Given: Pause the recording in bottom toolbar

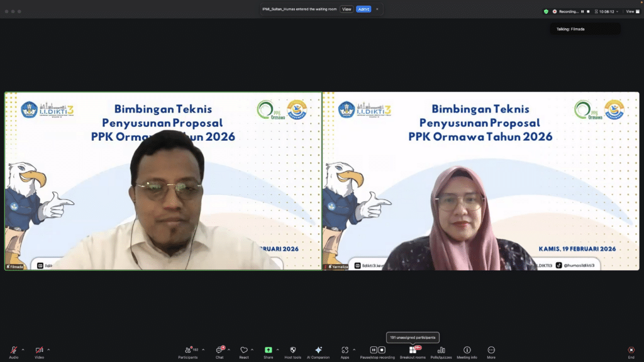Looking at the screenshot, I should click(374, 350).
